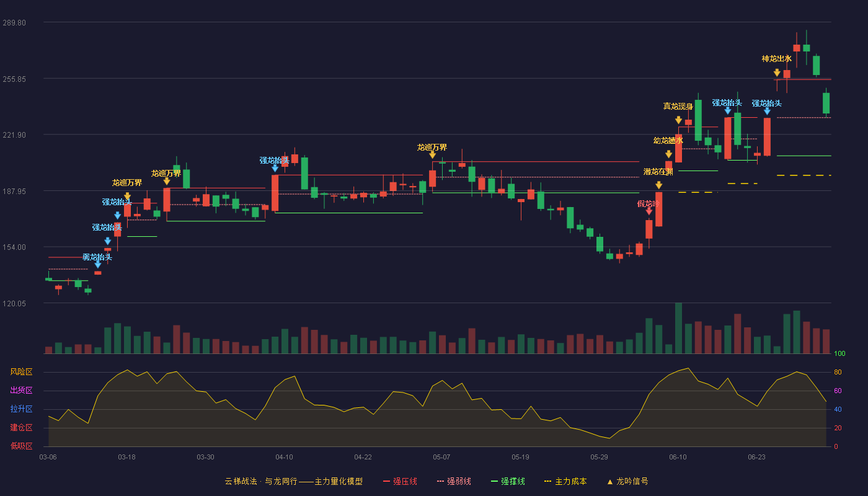Viewport: 868px width, 496px height.
Task: Click the 幼龙嬉水 yellow arrow marker
Action: (668, 154)
